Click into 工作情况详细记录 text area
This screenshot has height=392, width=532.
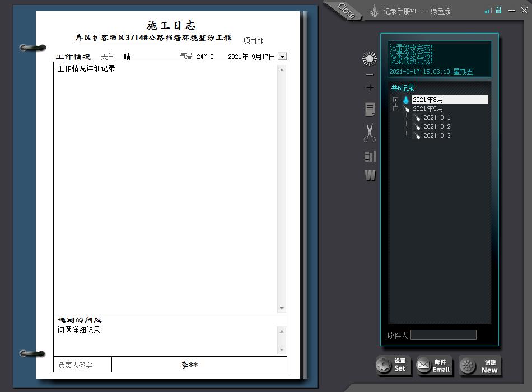click(x=166, y=188)
